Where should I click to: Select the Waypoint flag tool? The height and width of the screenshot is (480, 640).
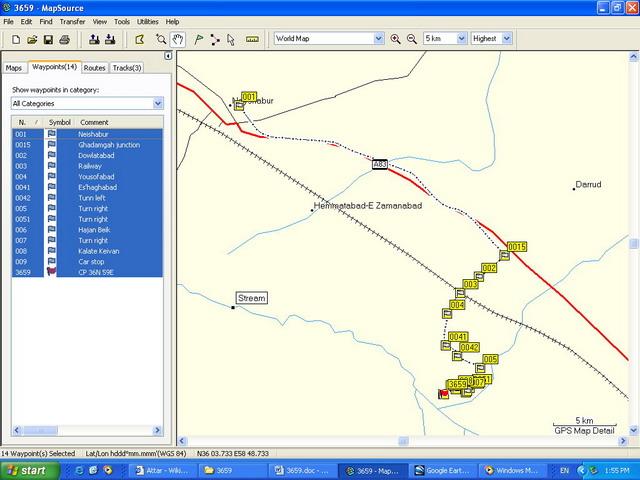point(199,39)
